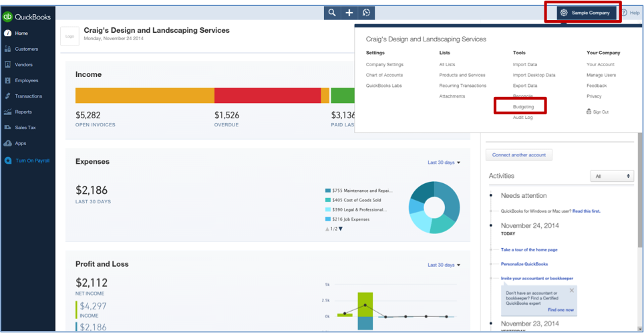Click Connect another account button

pos(518,155)
